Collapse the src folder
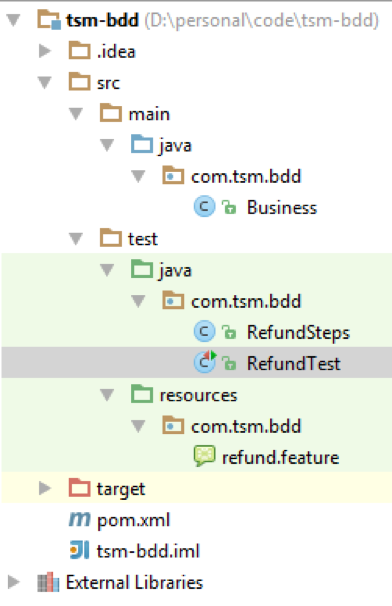392x606 pixels. (45, 82)
